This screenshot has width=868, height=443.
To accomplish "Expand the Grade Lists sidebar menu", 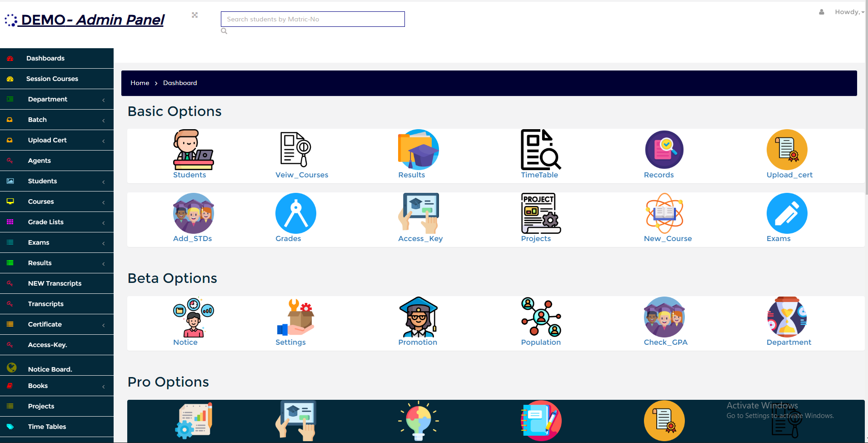I will 56,222.
